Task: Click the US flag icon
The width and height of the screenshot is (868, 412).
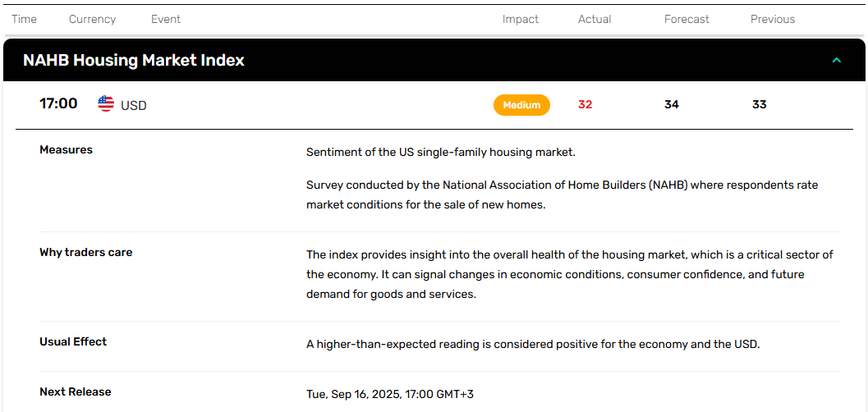Action: click(x=106, y=103)
